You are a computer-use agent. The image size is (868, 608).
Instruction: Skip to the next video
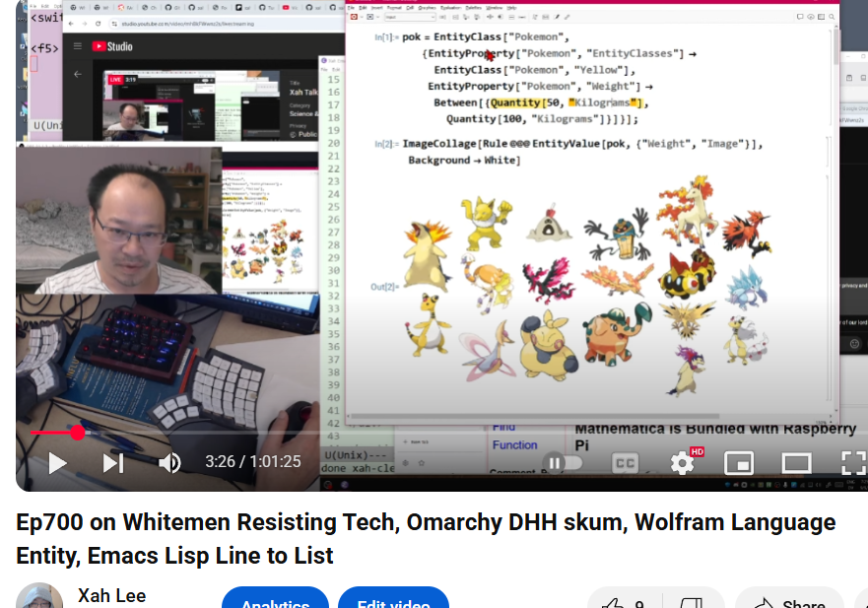(113, 463)
